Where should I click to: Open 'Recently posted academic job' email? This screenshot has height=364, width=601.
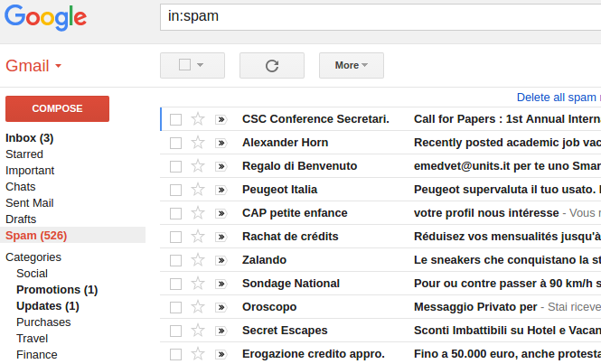(507, 143)
